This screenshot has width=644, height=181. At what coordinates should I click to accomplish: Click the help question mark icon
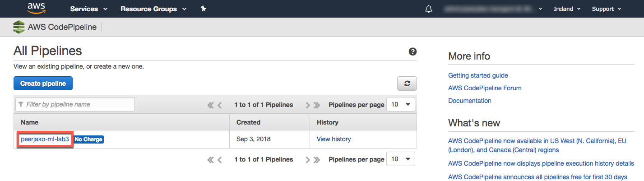click(x=412, y=51)
